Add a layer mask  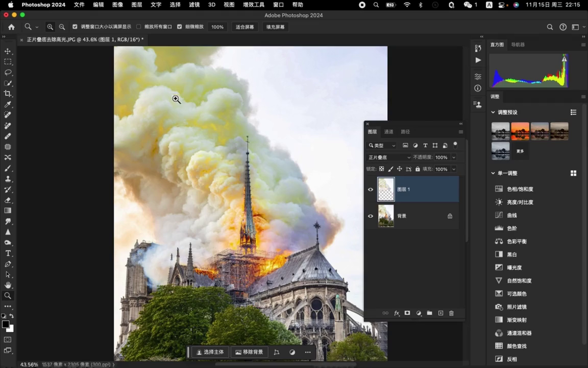point(407,313)
